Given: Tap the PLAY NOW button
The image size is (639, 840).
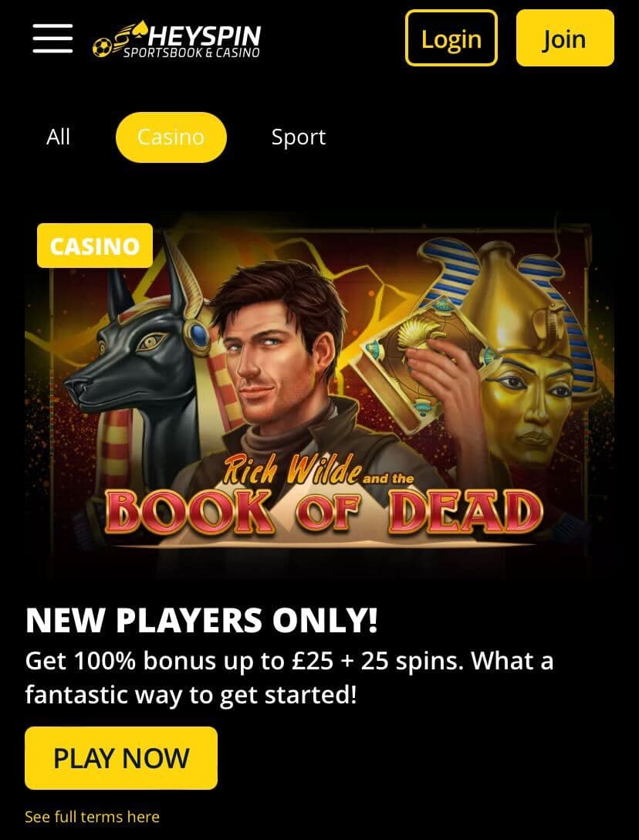Looking at the screenshot, I should pyautogui.click(x=121, y=758).
